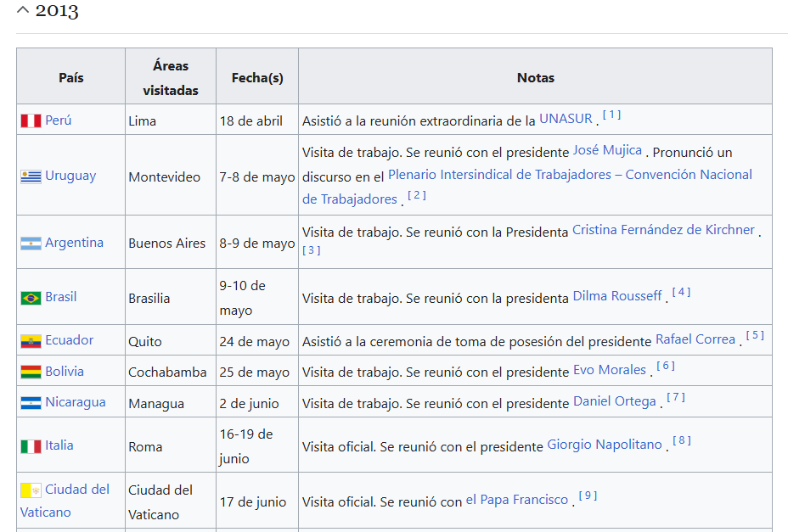Follow the el Papa Francisco link
The height and width of the screenshot is (532, 788).
[x=517, y=500]
